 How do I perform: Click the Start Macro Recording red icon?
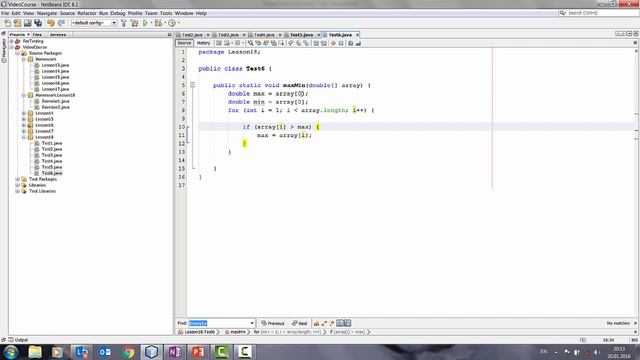[x=333, y=43]
